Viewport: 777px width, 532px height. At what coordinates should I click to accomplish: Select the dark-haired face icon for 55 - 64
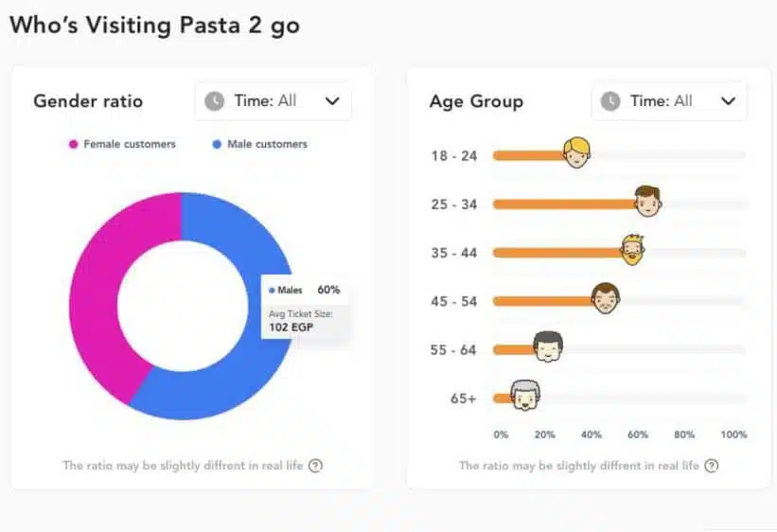(548, 346)
